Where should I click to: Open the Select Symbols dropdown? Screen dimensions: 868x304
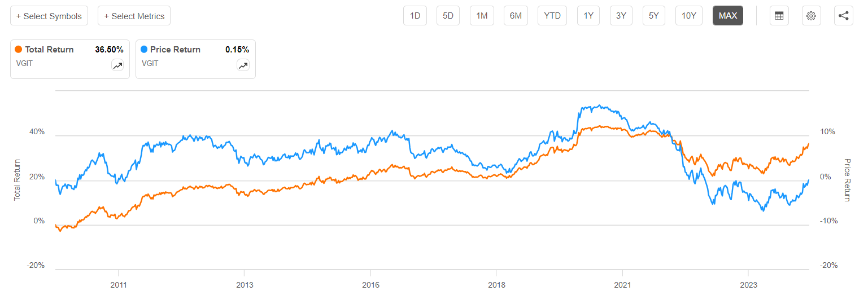(x=49, y=16)
